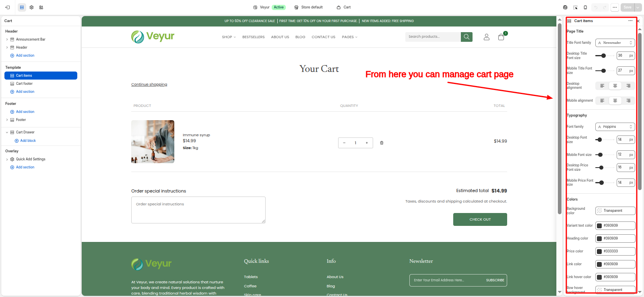Collapse the Cart Drawer section
The height and width of the screenshot is (297, 644).
(x=7, y=132)
